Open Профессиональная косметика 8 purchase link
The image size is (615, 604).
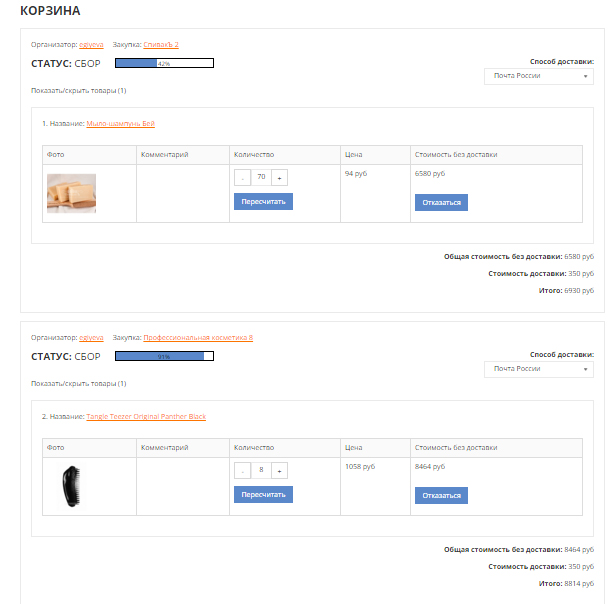pos(198,337)
